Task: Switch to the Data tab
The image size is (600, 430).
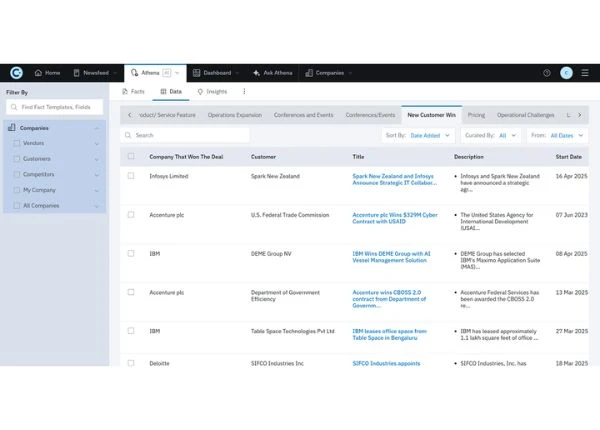Action: coord(171,91)
